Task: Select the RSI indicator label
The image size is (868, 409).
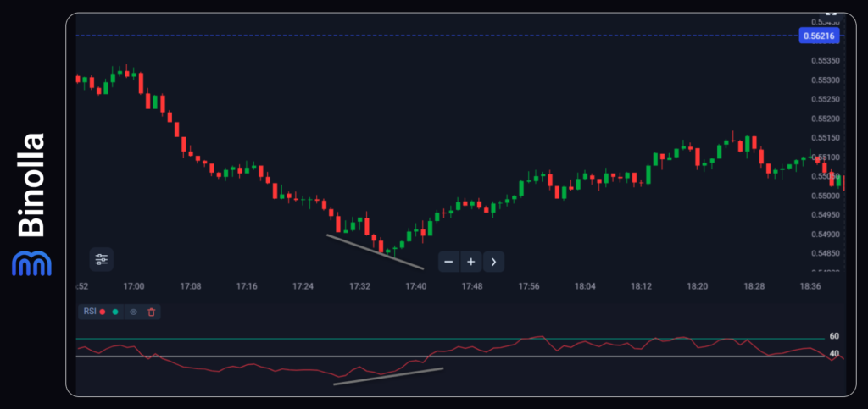Action: point(90,311)
